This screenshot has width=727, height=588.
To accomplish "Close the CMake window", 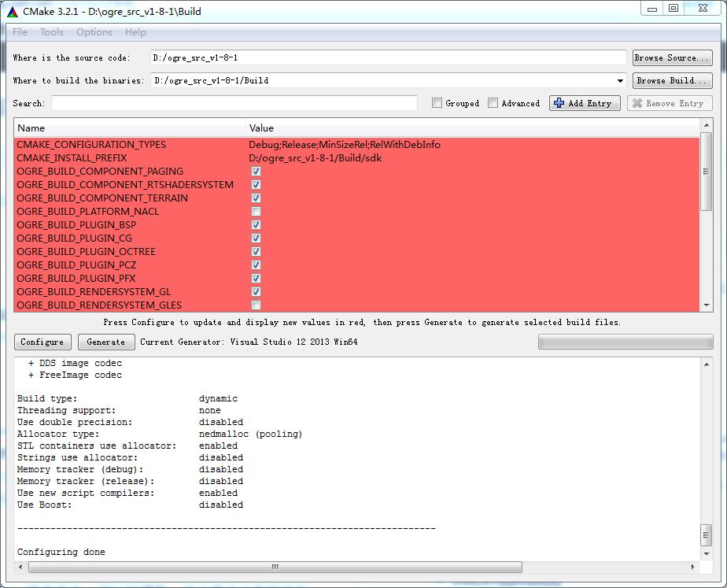I will [x=703, y=9].
